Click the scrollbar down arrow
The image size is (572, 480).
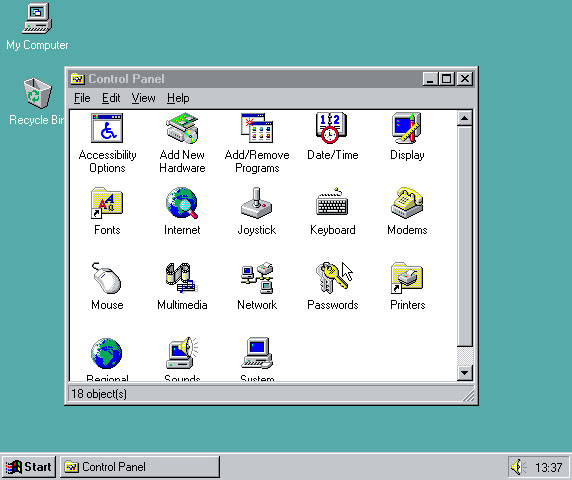[464, 373]
